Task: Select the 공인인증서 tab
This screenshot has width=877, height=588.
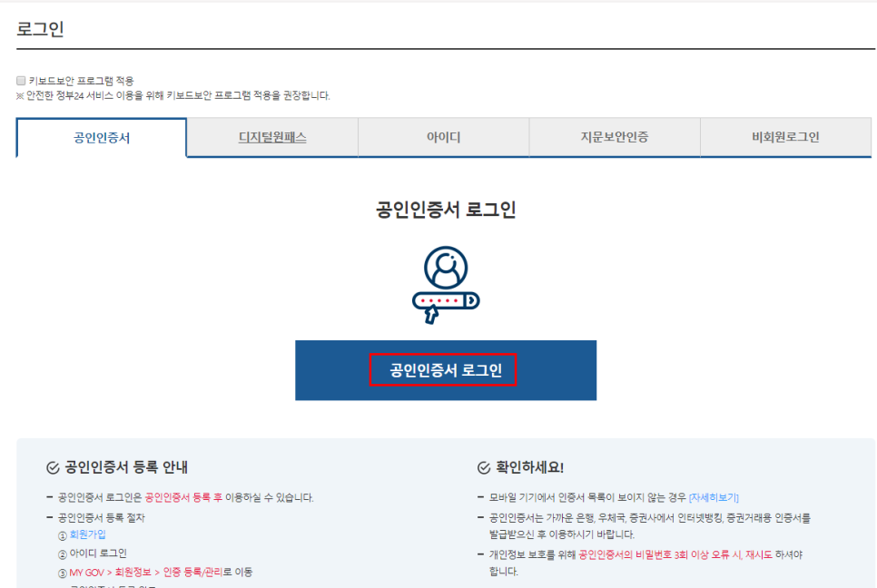Action: coord(102,138)
